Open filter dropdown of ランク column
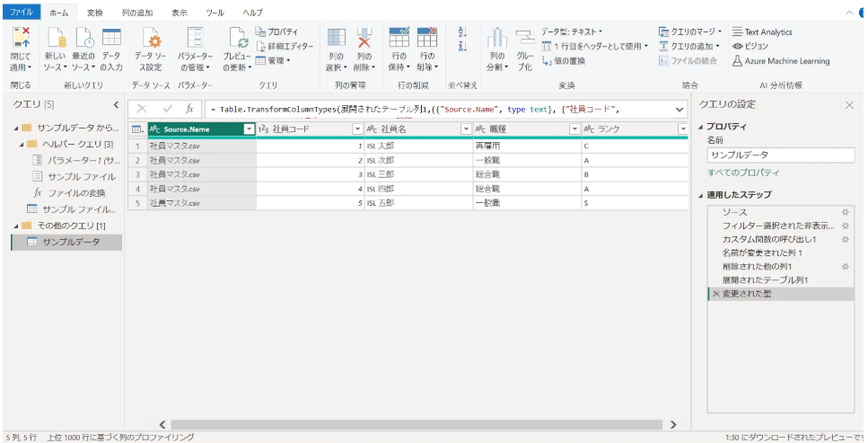This screenshot has width=868, height=443. (682, 129)
